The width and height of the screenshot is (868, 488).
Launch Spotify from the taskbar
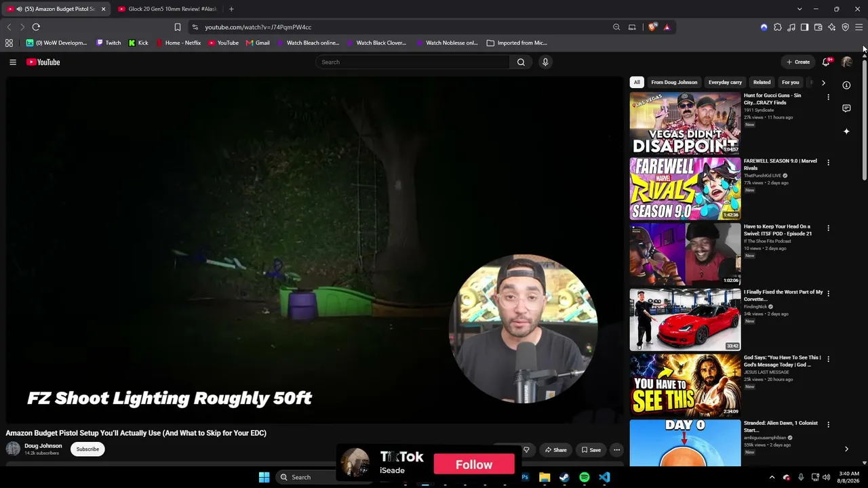click(x=585, y=477)
